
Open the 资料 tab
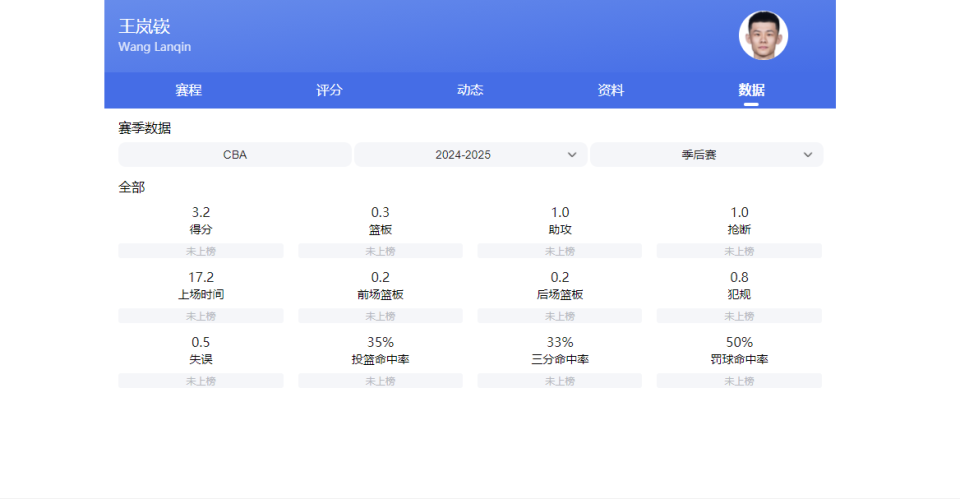(x=610, y=90)
